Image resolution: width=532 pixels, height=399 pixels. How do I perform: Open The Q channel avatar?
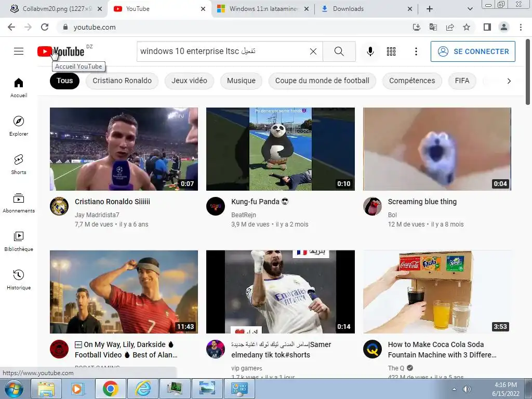[x=372, y=349]
